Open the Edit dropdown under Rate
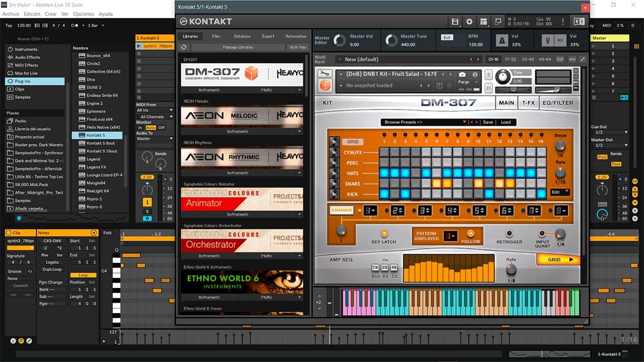This screenshot has height=362, width=644. tap(560, 192)
